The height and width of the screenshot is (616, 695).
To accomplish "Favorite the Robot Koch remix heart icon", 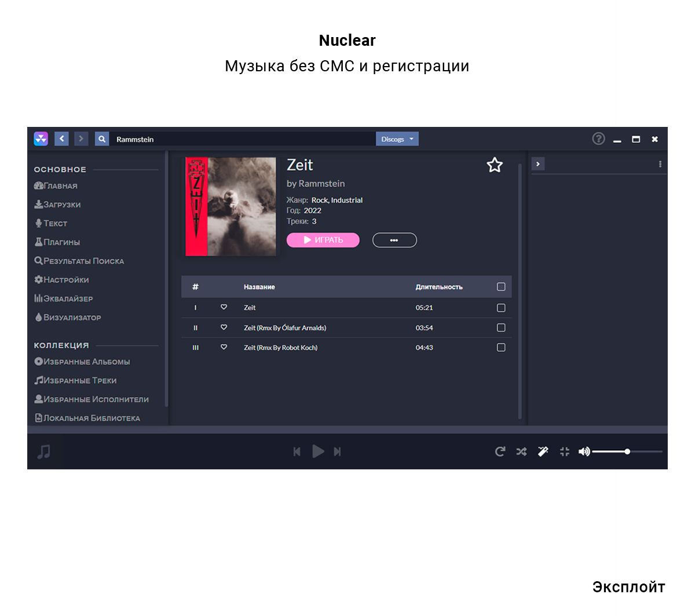I will pyautogui.click(x=224, y=347).
